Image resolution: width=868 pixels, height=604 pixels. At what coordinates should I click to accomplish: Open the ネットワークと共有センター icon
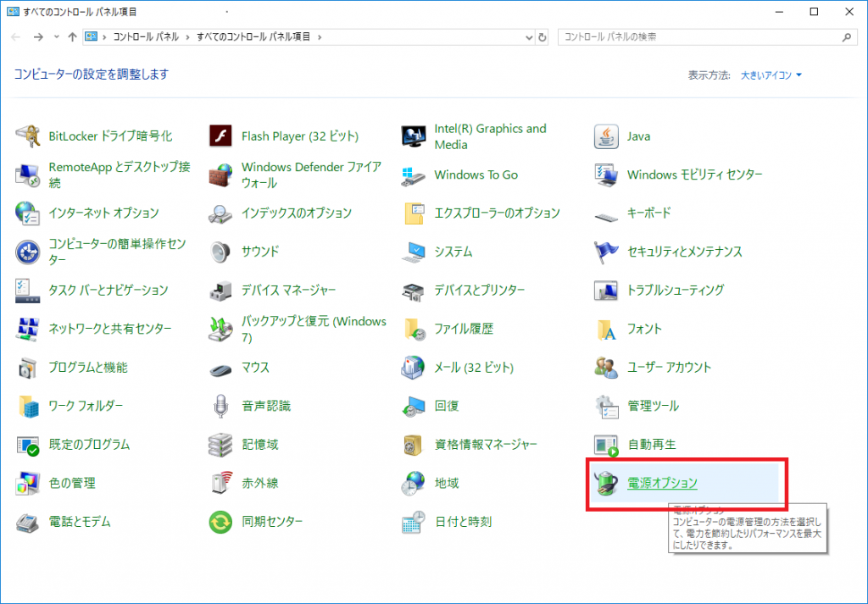click(x=28, y=329)
